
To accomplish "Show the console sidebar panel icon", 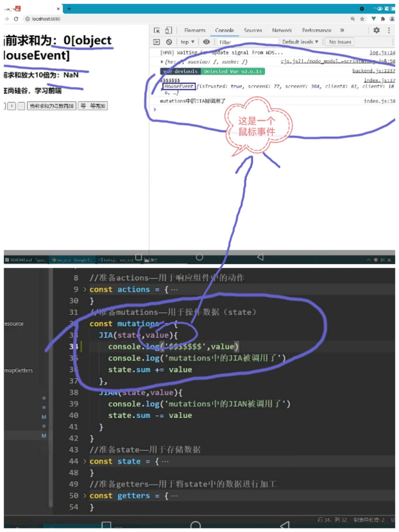I will (x=156, y=42).
